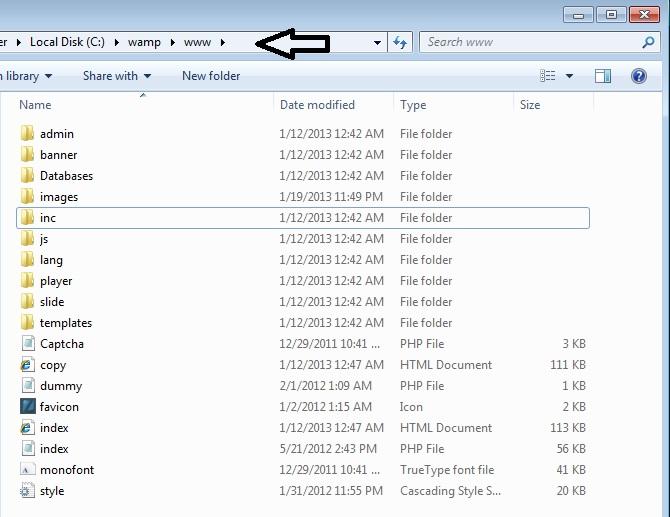Select the inc folder icon
This screenshot has height=517, width=670.
click(27, 217)
